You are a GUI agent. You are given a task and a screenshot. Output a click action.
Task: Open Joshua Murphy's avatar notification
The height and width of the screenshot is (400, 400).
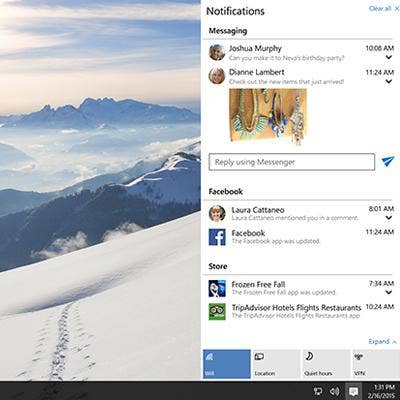coord(217,52)
